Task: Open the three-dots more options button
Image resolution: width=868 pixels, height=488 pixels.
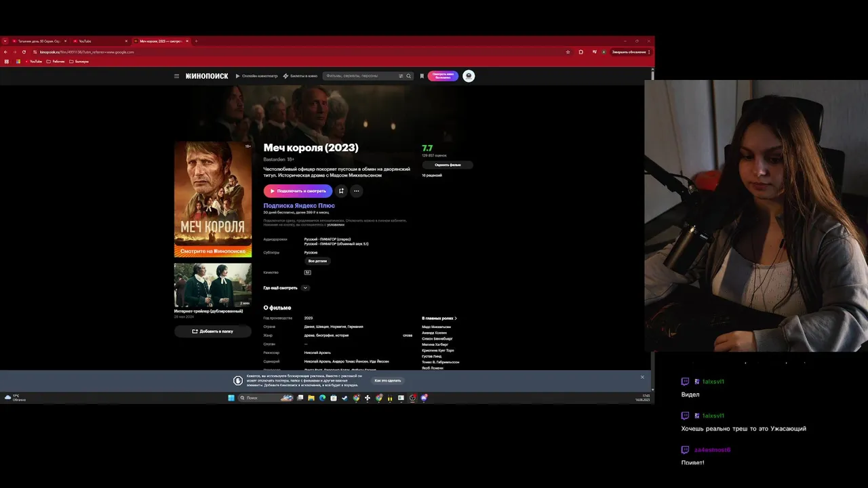Action: click(356, 191)
